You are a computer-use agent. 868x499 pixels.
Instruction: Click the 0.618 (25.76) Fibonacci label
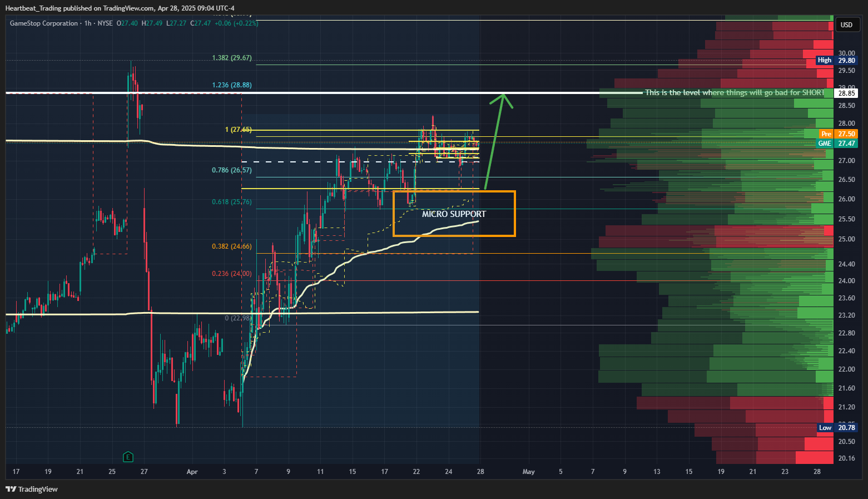[232, 202]
